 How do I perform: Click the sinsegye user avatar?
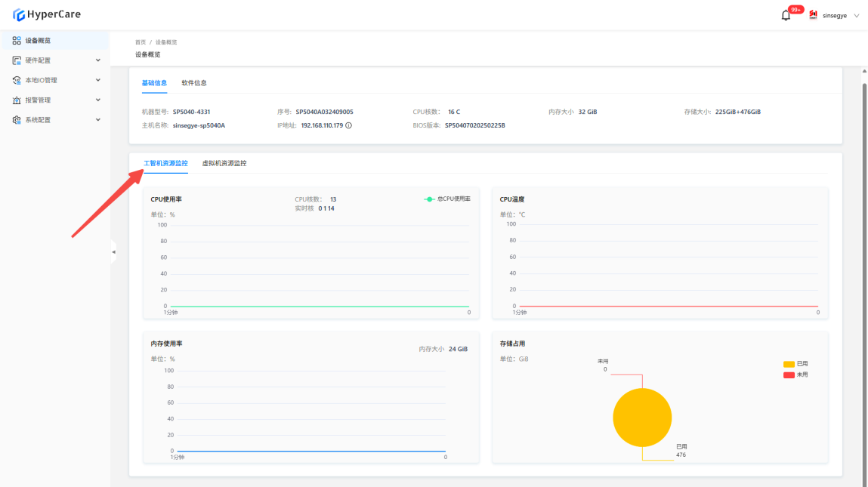tap(814, 15)
